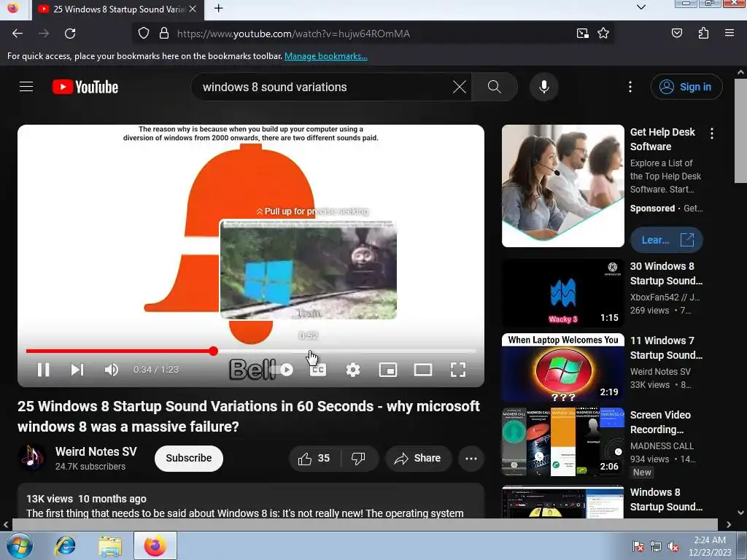Toggle autoplay switch in player

click(x=282, y=370)
